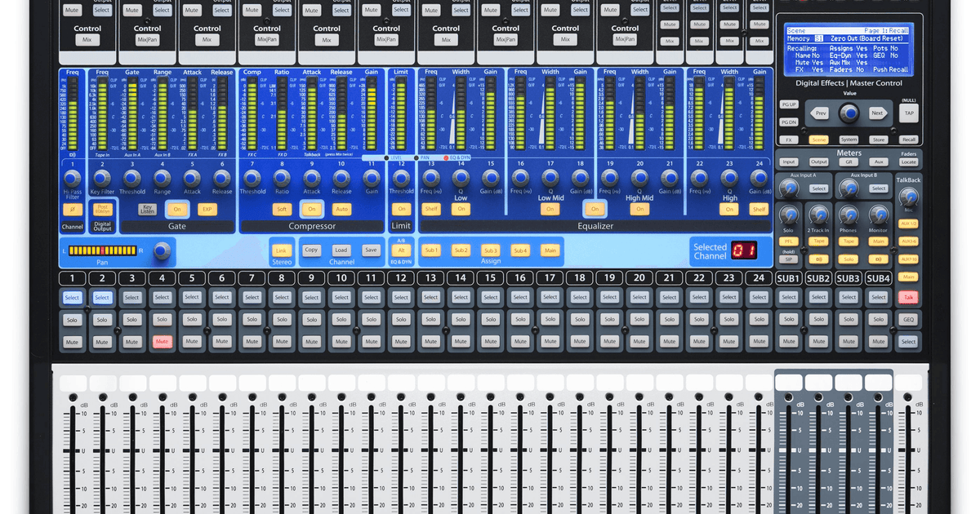Open the Scene menu page
Image resolution: width=980 pixels, height=514 pixels.
818,140
